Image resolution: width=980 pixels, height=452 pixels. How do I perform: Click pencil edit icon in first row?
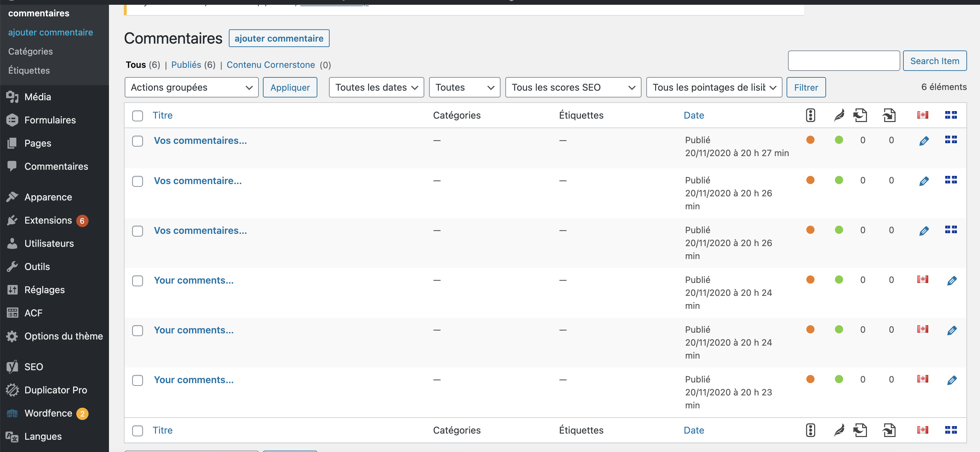923,141
